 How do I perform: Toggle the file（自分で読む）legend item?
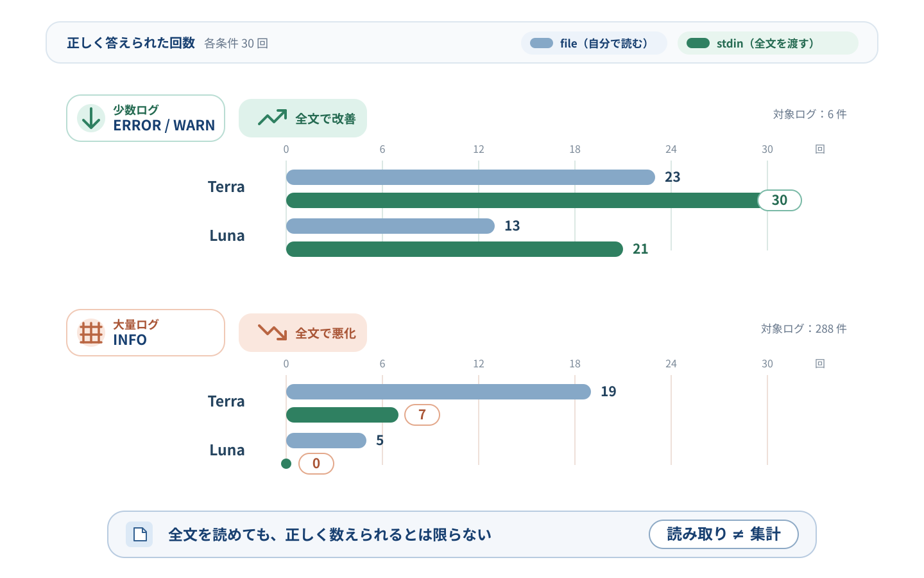[x=594, y=43]
